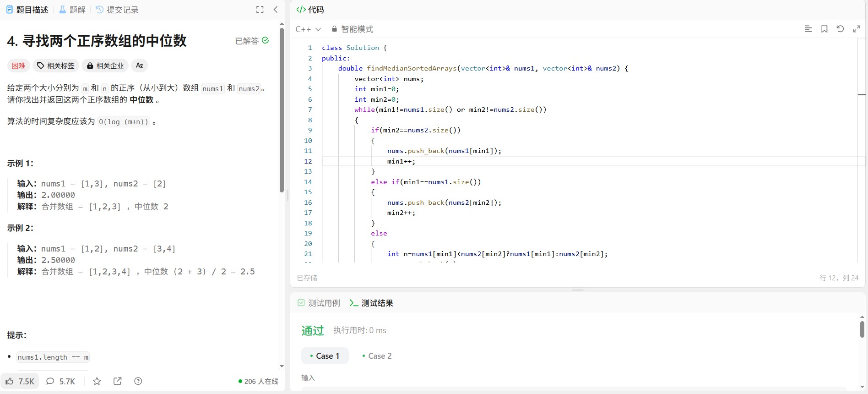Switch to the 题解 tab
Image resolution: width=868 pixels, height=394 pixels.
click(72, 10)
